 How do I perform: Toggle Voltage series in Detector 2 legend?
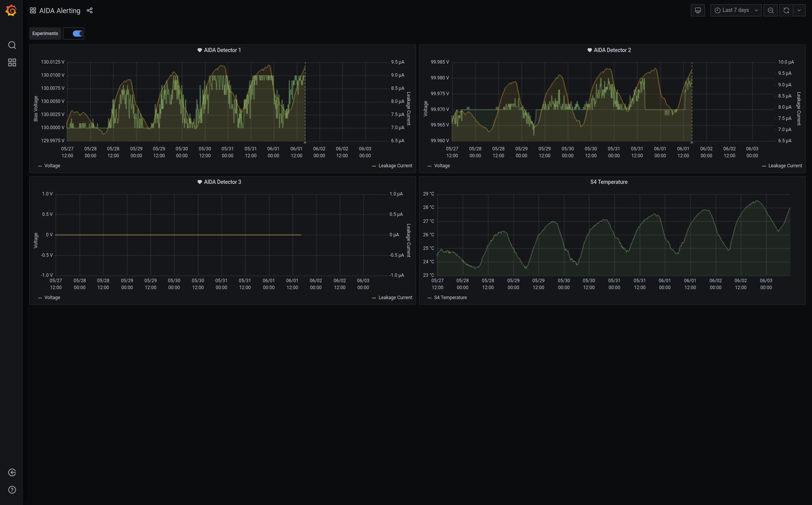[x=442, y=166]
